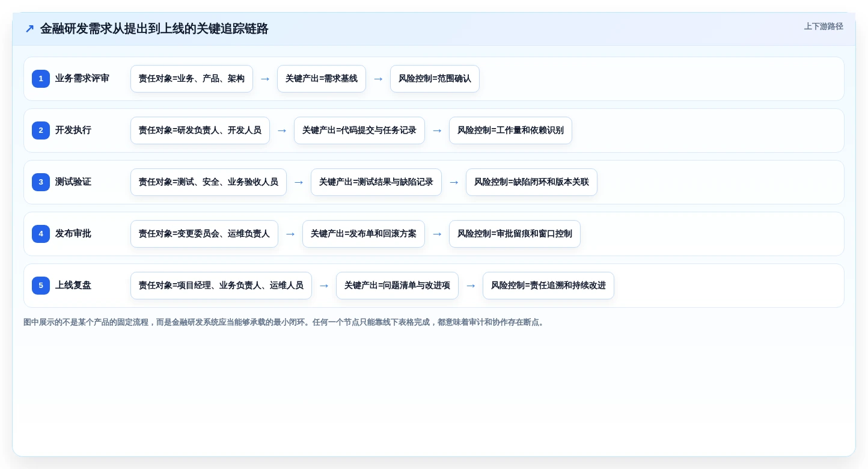This screenshot has width=868, height=469.
Task: Click the chip 关键产出=需求基线
Action: pyautogui.click(x=322, y=79)
